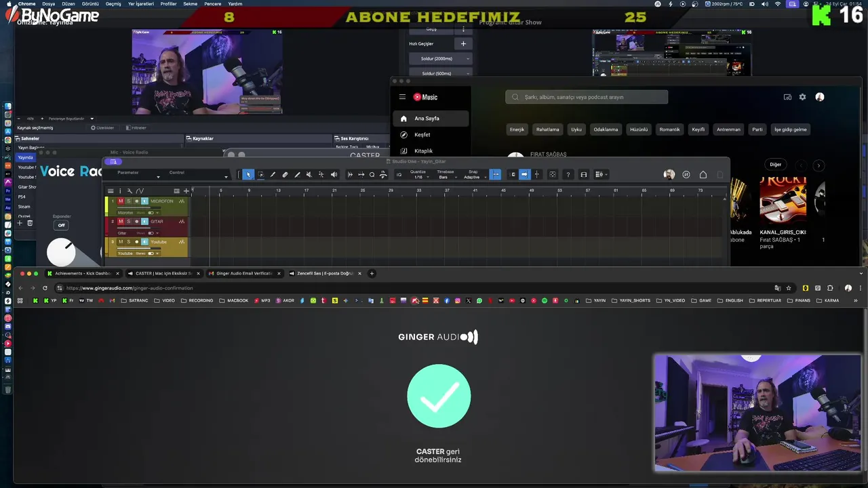Open Özellikler button in OBS
868x488 pixels.
coord(102,127)
